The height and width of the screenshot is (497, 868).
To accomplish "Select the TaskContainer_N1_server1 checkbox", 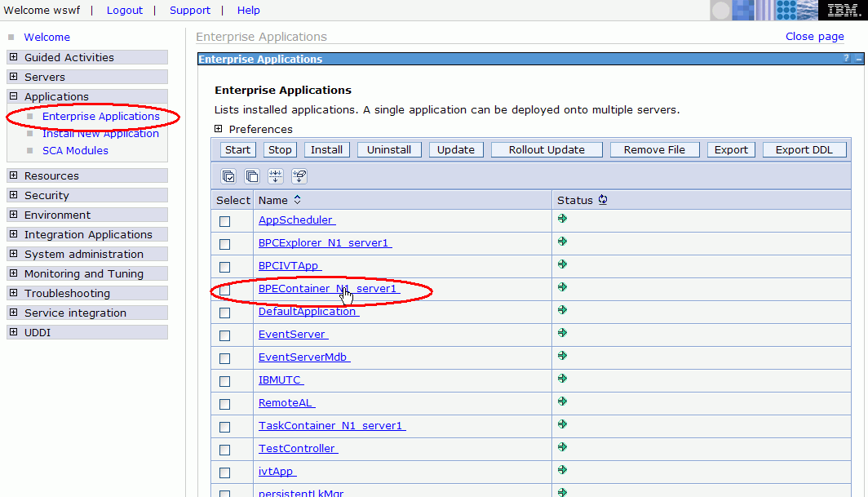I will point(225,427).
